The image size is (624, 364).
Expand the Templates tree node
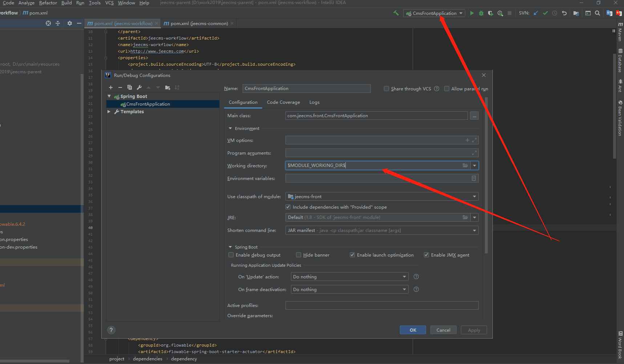[x=109, y=112]
